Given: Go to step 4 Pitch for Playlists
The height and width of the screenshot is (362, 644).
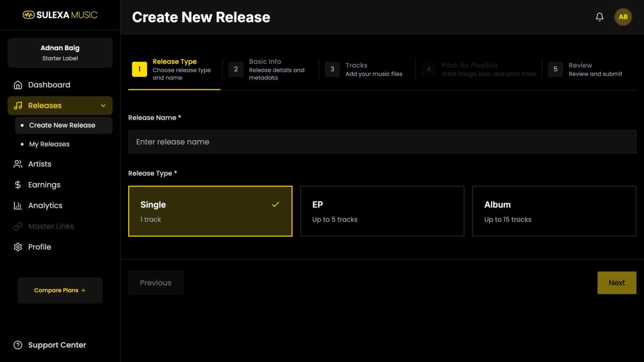Looking at the screenshot, I should [x=479, y=69].
